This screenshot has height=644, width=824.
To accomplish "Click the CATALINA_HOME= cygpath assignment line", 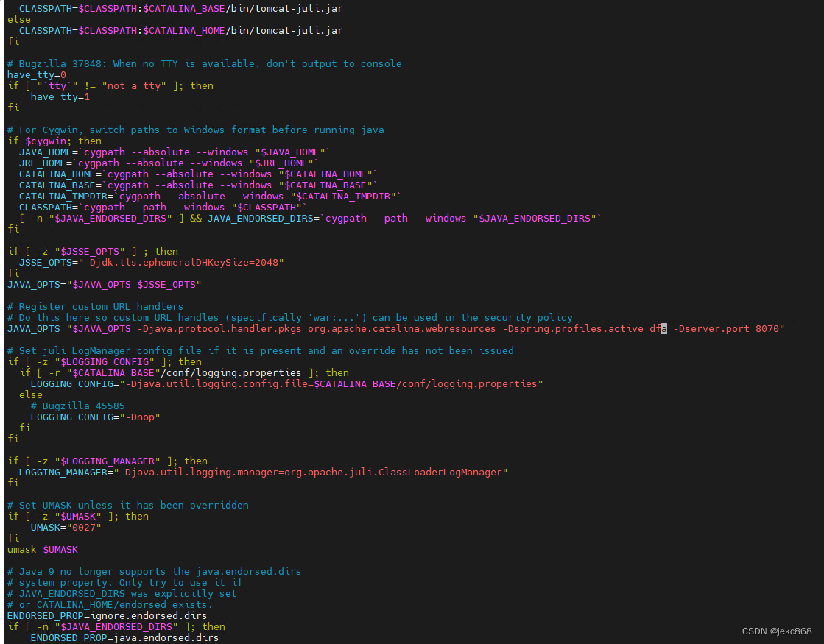I will [198, 174].
